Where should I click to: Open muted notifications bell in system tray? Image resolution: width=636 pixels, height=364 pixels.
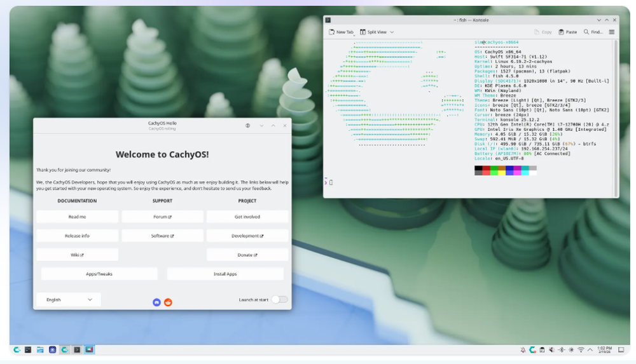pyautogui.click(x=523, y=350)
